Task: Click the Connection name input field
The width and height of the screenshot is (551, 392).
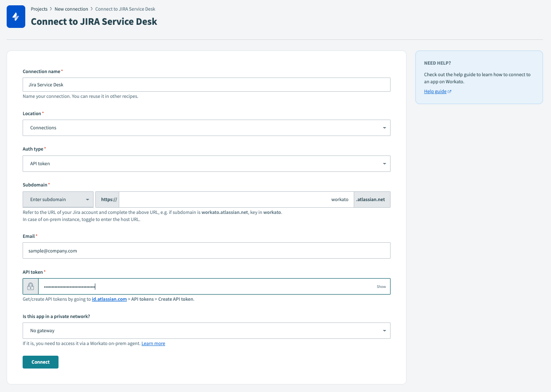Action: [x=206, y=84]
